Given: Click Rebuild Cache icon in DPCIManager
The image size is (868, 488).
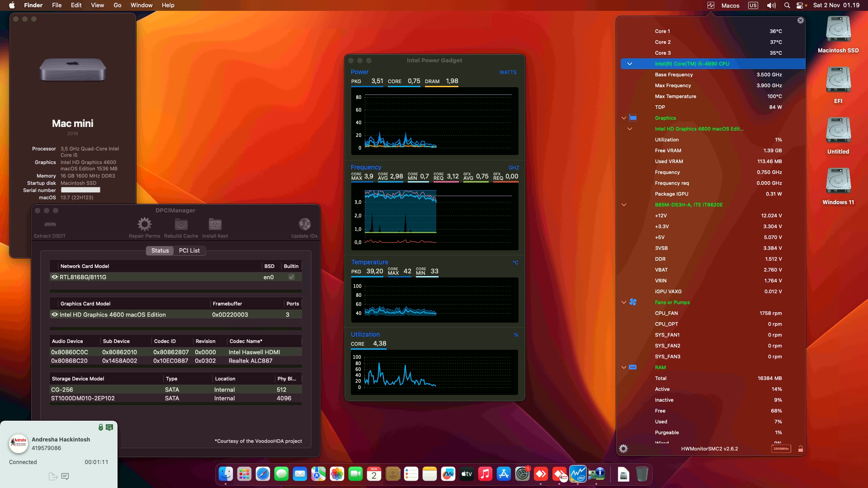Looking at the screenshot, I should (x=181, y=224).
